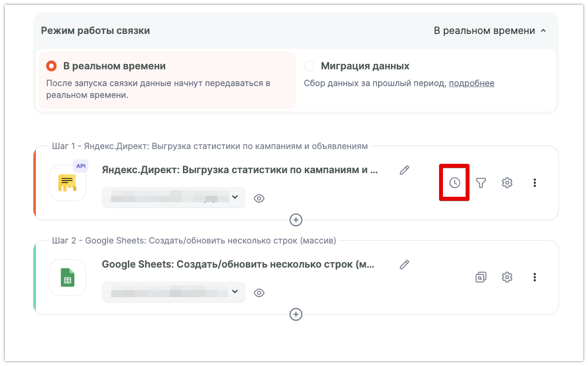
Task: Edit the Google Sheets step name with pencil
Action: (404, 265)
